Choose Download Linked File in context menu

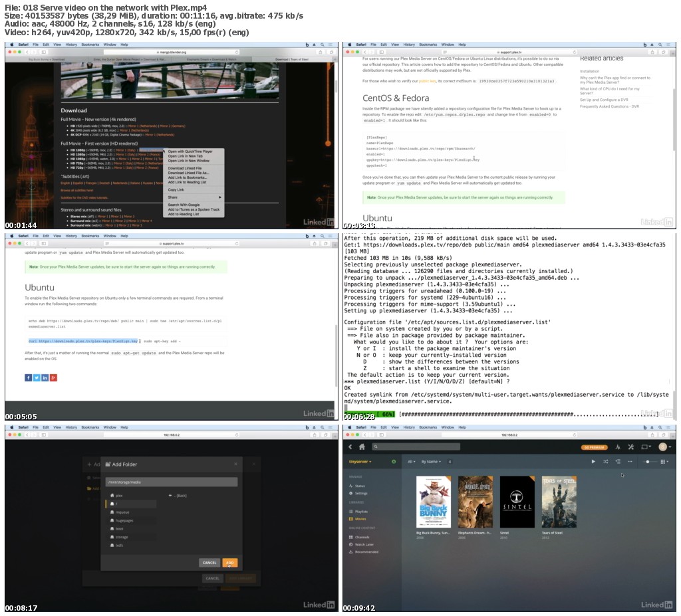[194, 168]
